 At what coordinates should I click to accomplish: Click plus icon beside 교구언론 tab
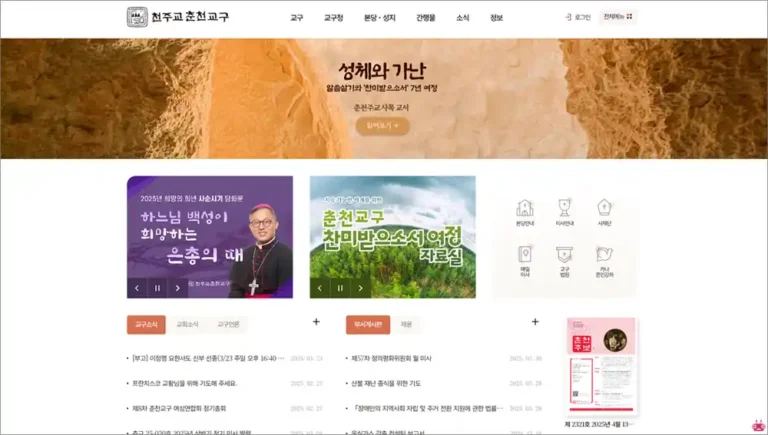coord(316,322)
